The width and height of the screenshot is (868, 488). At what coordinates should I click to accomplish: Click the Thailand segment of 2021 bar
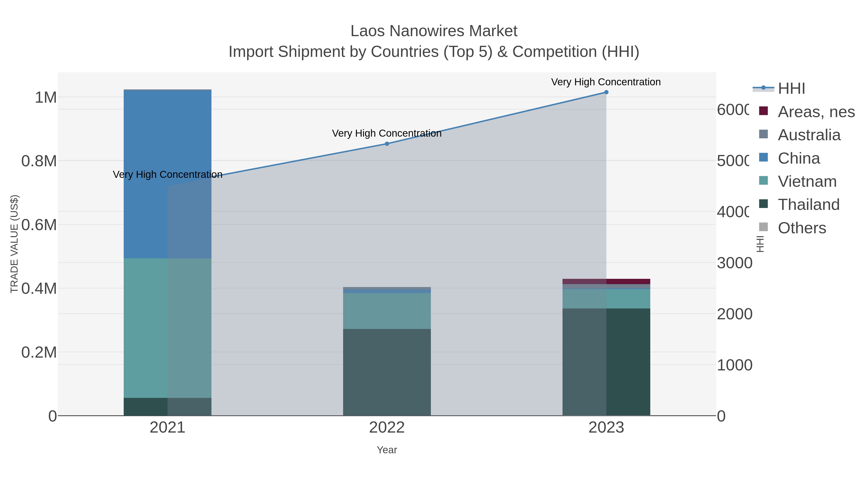168,407
